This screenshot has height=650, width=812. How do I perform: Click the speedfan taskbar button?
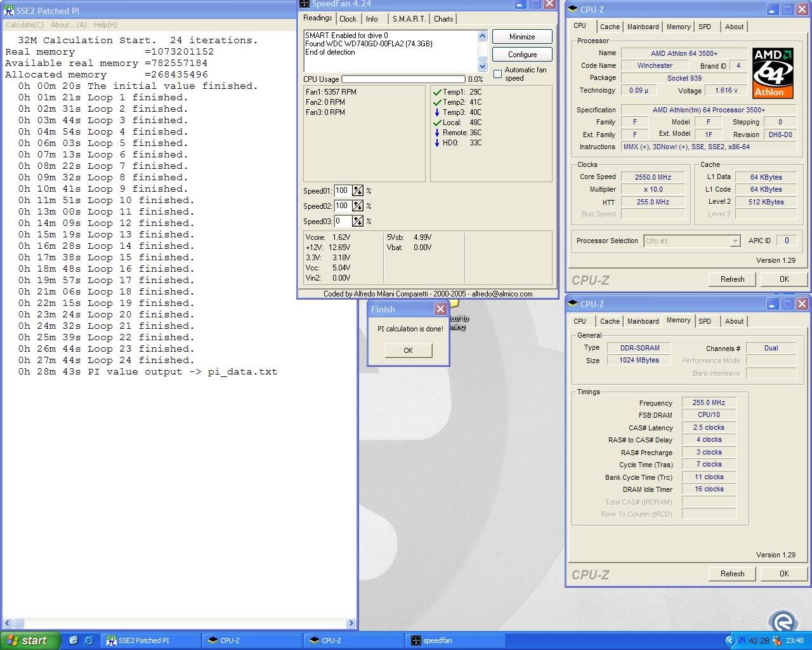point(454,640)
